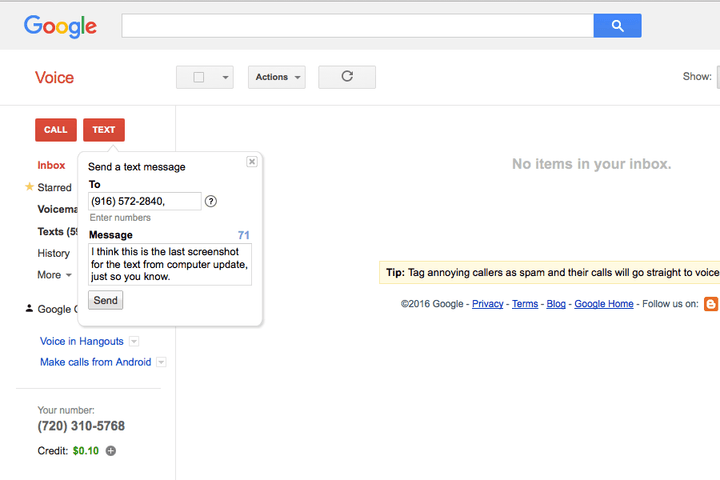Open the Voicemail folder
Screen dimensions: 720x480
57,209
